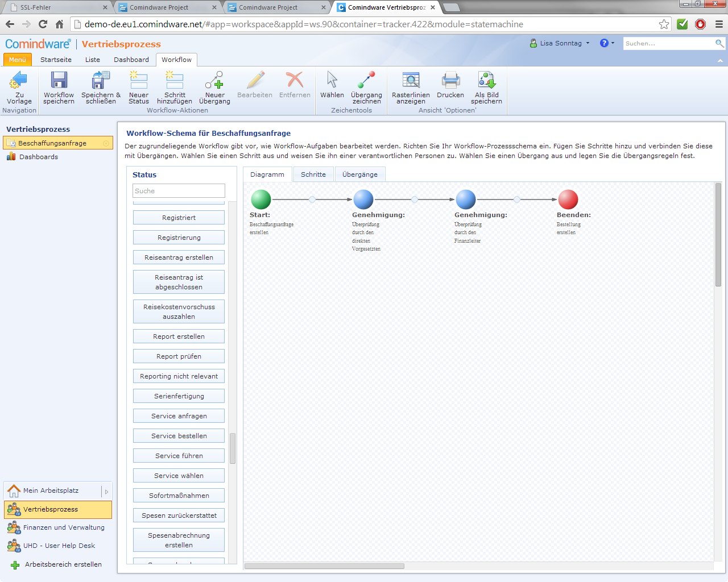
Task: Open Lisa Sonntag user dropdown
Action: point(560,43)
